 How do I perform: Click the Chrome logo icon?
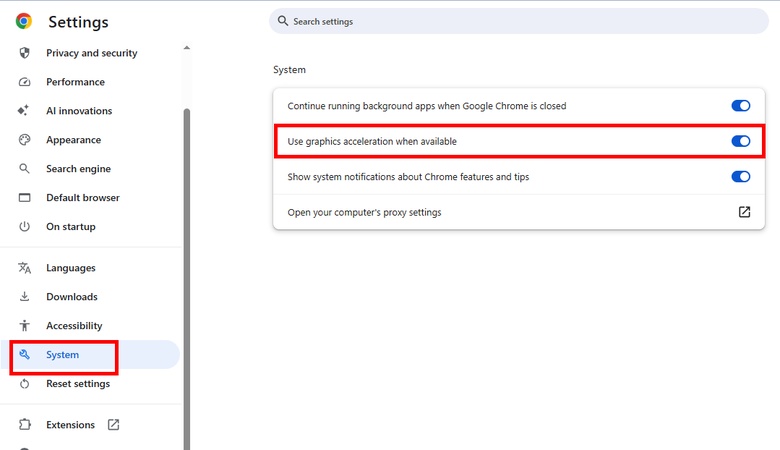pyautogui.click(x=23, y=21)
